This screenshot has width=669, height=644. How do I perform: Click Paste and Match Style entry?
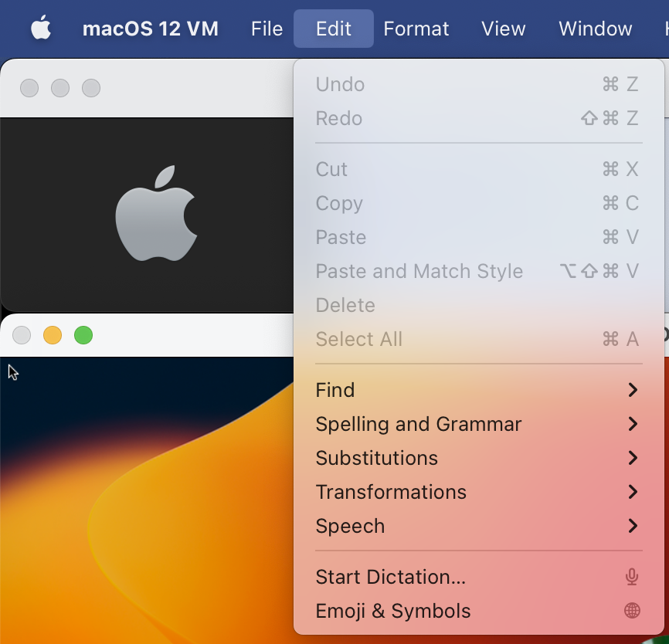pos(479,271)
